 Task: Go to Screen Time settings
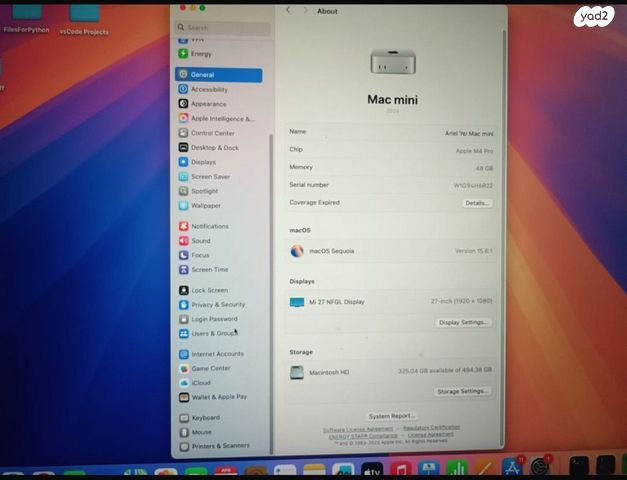204,270
